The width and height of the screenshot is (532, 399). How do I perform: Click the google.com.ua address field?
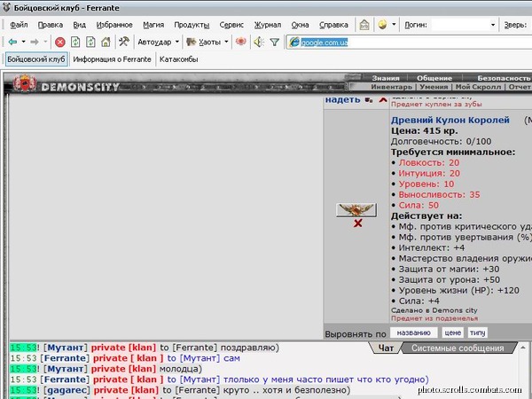pos(409,43)
